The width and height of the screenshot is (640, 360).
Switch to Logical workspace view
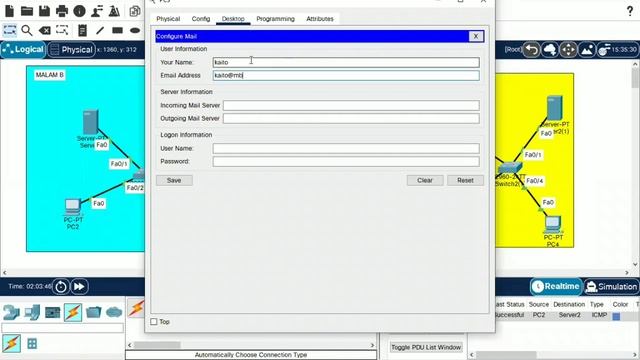point(23,50)
